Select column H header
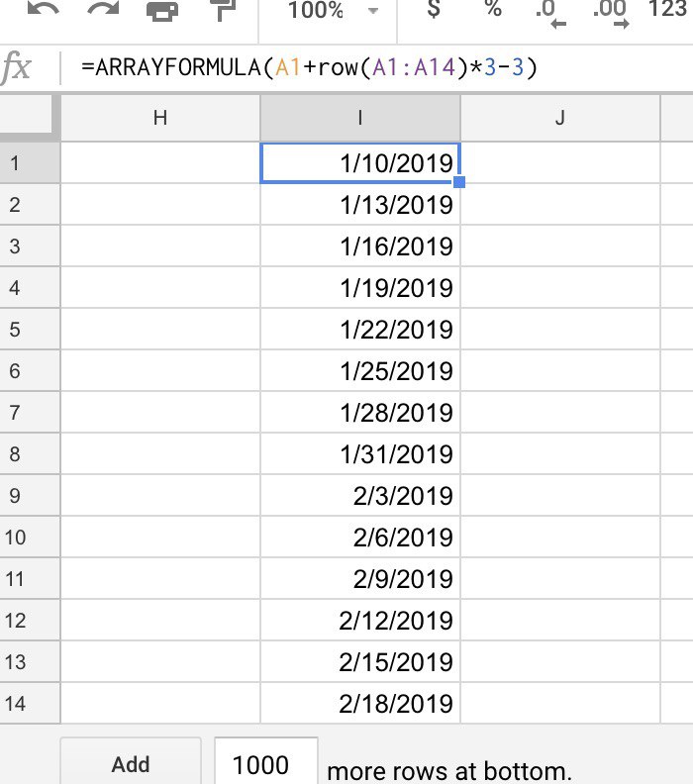This screenshot has width=693, height=784. pyautogui.click(x=160, y=118)
